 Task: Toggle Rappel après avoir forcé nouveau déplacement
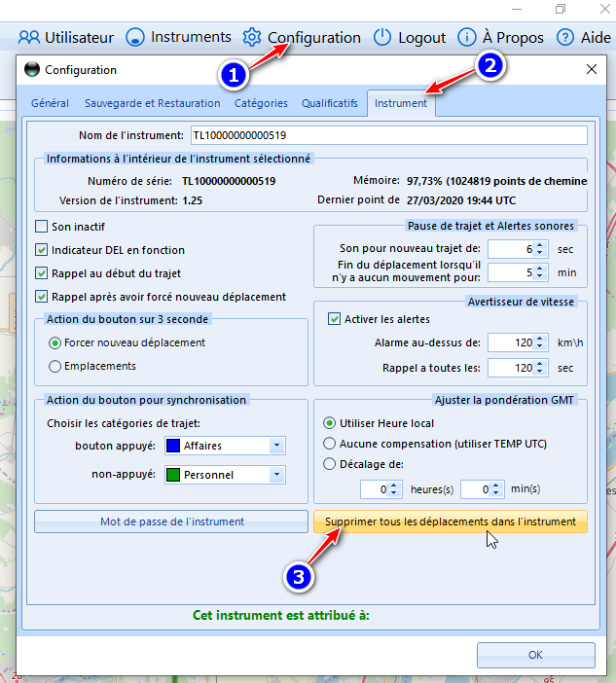[42, 297]
